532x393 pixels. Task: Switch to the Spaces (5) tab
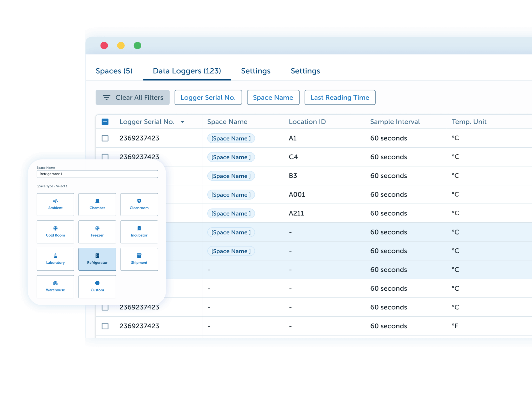click(x=114, y=71)
